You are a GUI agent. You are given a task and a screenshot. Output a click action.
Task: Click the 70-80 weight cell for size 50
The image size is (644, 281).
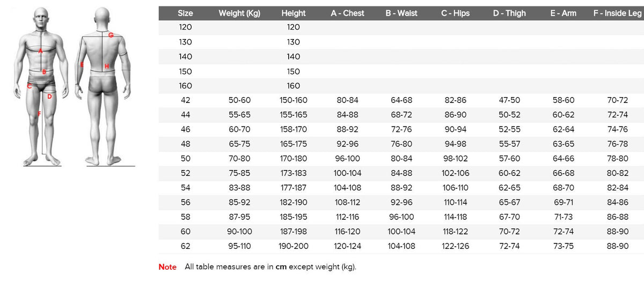[x=239, y=159]
